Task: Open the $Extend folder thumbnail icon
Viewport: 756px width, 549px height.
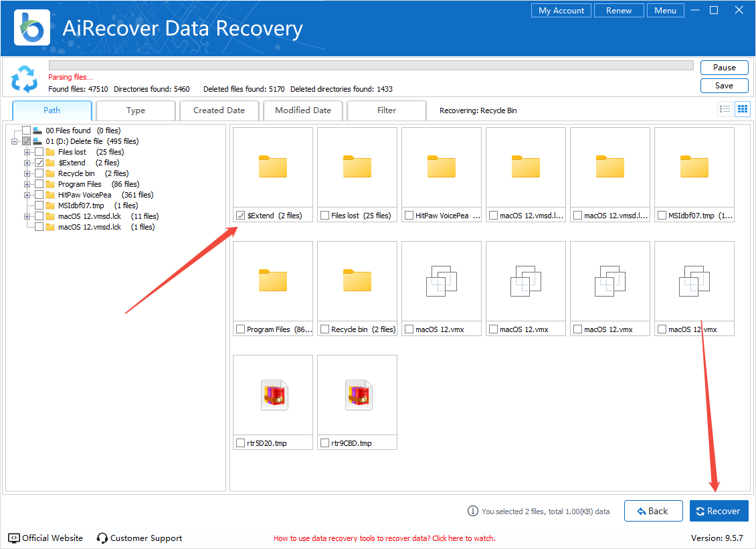Action: click(x=273, y=167)
